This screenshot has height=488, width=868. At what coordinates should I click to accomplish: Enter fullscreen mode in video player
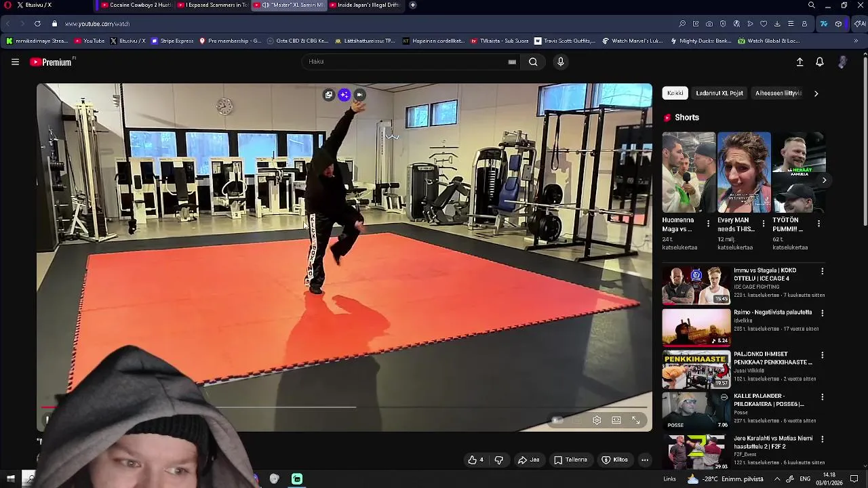[636, 420]
